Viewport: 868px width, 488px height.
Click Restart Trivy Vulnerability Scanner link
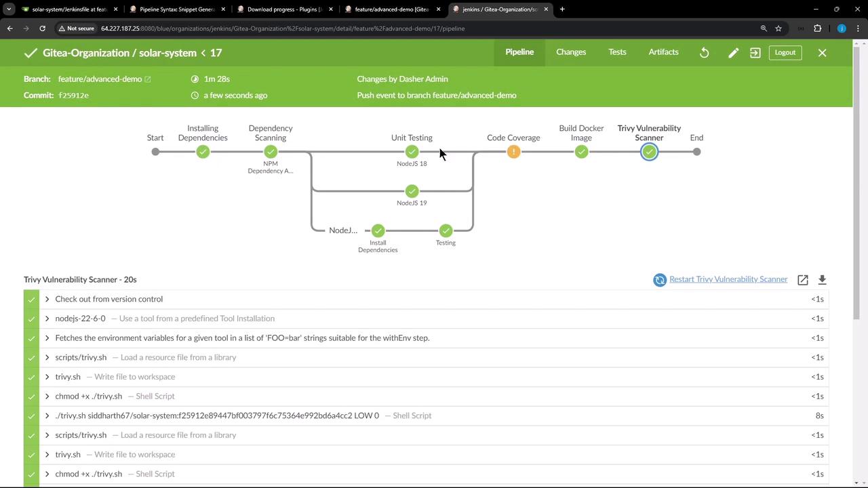click(x=728, y=279)
